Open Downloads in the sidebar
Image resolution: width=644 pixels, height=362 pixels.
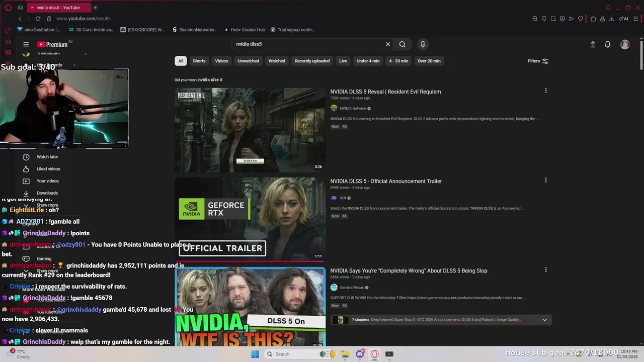pos(47,193)
